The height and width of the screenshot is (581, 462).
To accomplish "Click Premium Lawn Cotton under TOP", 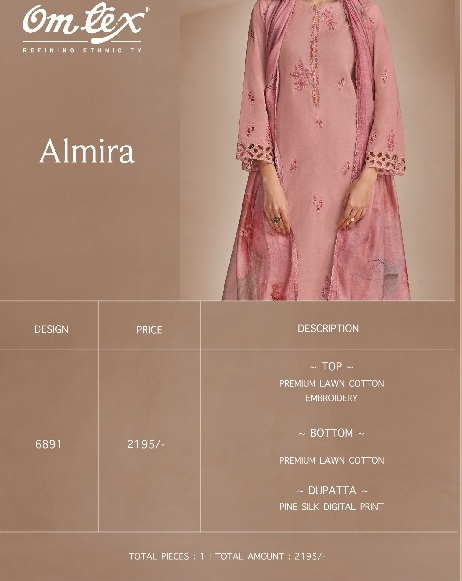I will pos(332,384).
